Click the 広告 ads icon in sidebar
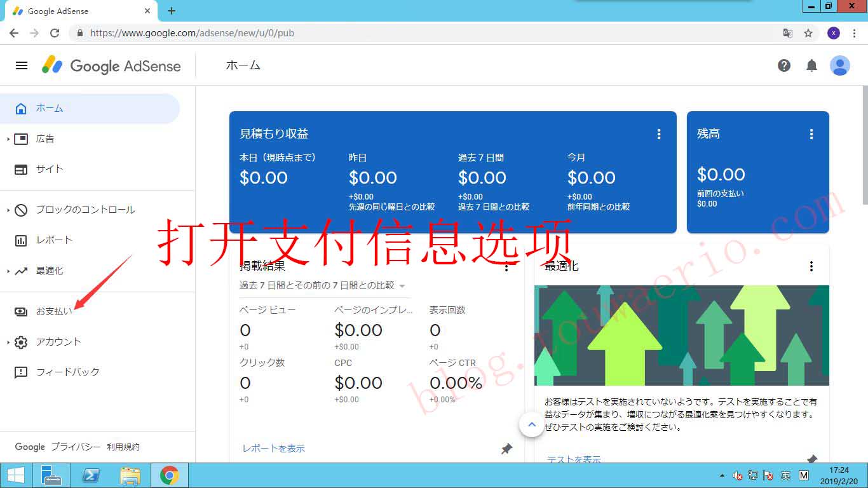This screenshot has height=488, width=868. 21,139
